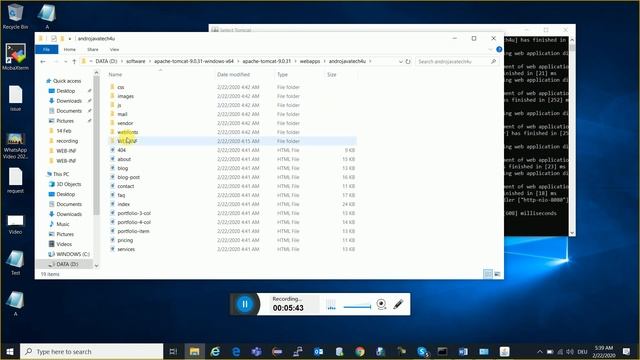This screenshot has width=640, height=360.
Task: Go back in File Explorer
Action: (x=43, y=61)
